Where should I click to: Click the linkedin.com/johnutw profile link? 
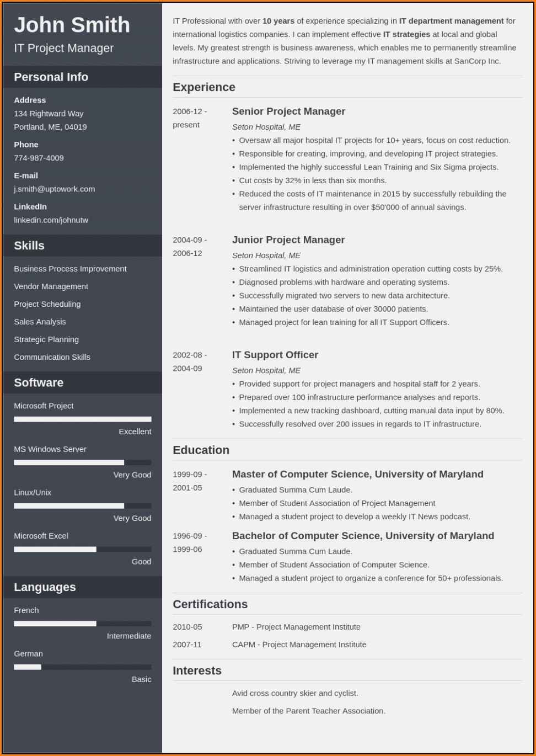click(x=51, y=220)
